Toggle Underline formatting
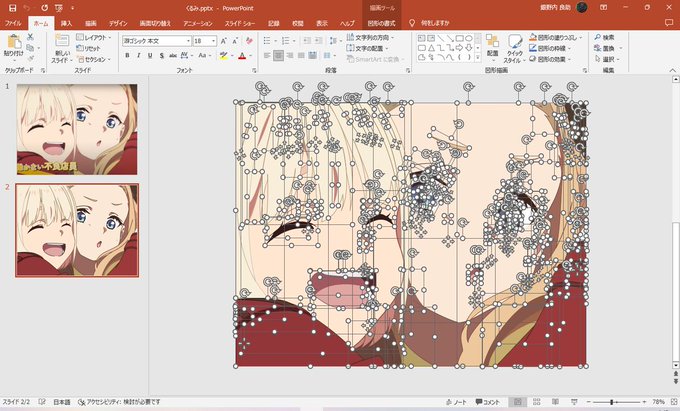680x411 pixels. click(x=150, y=55)
